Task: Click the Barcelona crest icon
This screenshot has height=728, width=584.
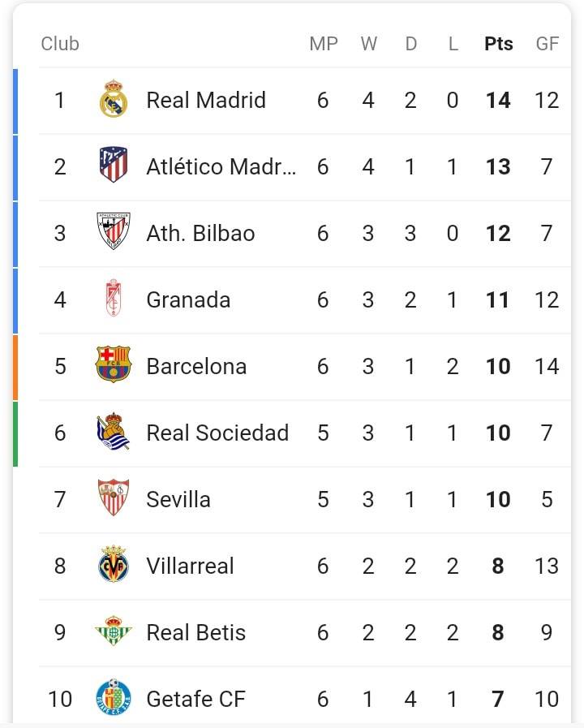Action: (114, 364)
